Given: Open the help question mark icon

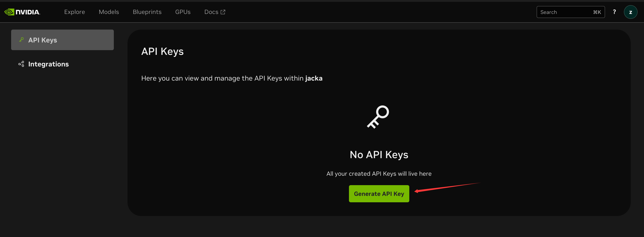Looking at the screenshot, I should (x=614, y=12).
